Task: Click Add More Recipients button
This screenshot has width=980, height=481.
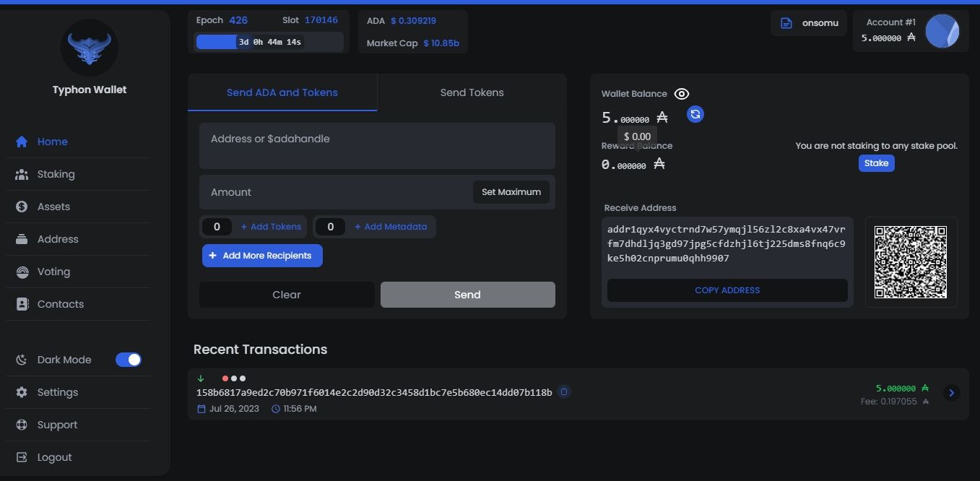Action: coord(262,256)
